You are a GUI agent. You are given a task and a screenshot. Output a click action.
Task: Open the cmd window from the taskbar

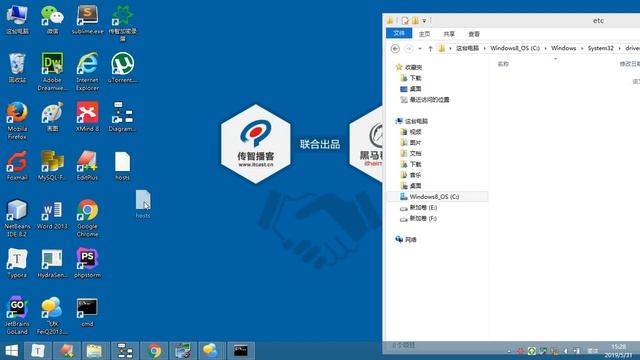241,351
